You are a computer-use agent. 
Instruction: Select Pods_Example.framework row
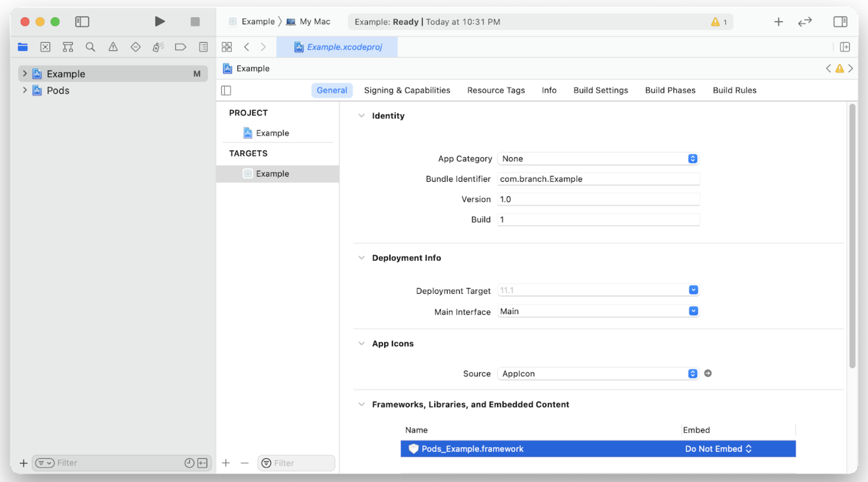click(x=598, y=449)
